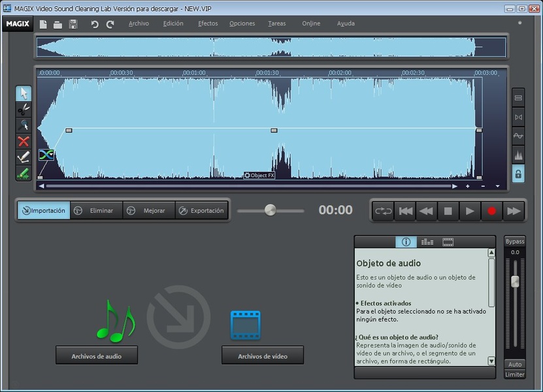Switch to the Exportación tab
543x392 pixels.
pyautogui.click(x=201, y=210)
